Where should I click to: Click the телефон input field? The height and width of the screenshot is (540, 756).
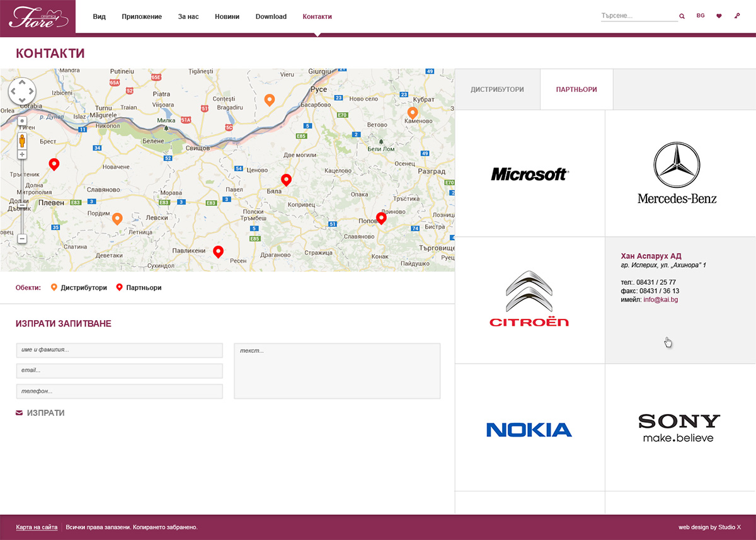[120, 391]
